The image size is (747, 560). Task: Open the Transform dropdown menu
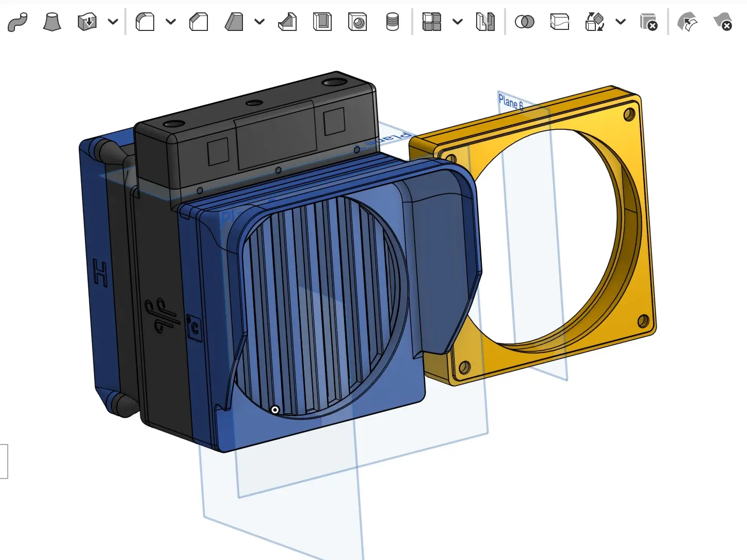point(621,22)
